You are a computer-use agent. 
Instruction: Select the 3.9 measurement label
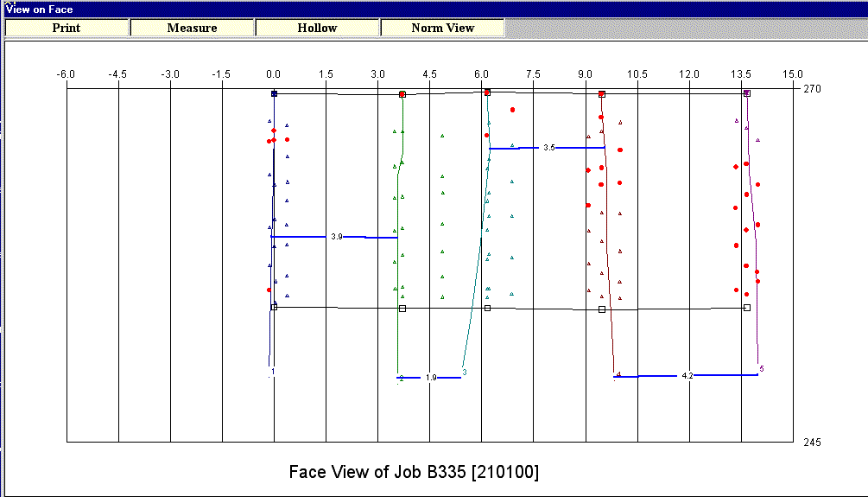click(336, 236)
